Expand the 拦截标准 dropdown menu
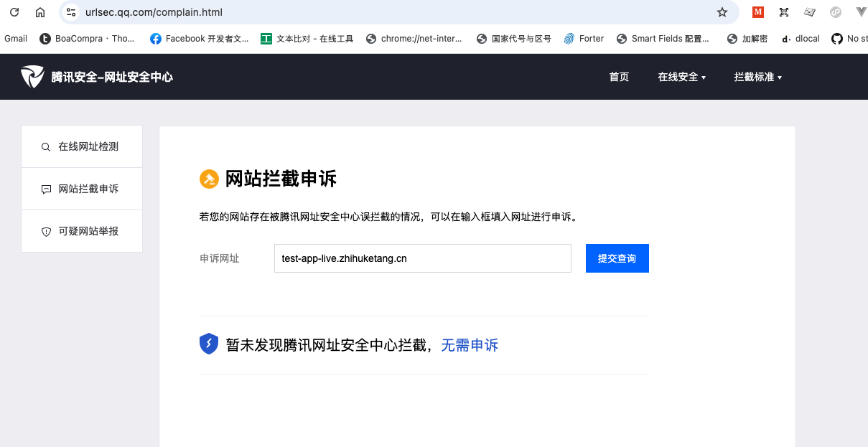Image resolution: width=868 pixels, height=447 pixels. click(758, 77)
